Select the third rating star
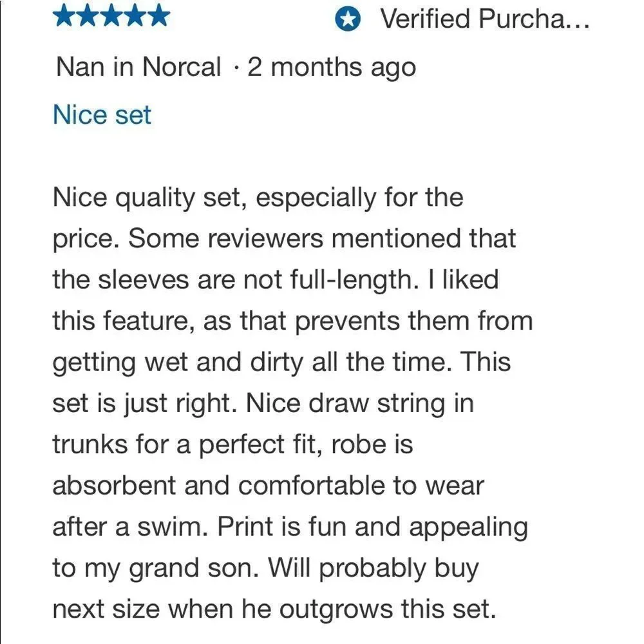 tap(111, 17)
